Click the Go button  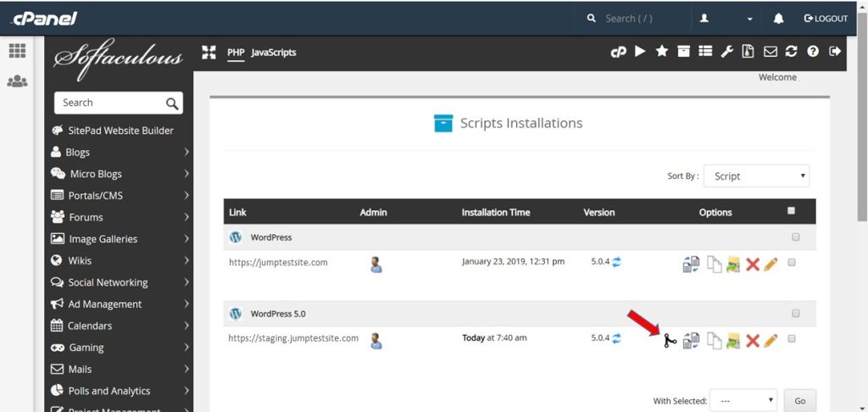pyautogui.click(x=800, y=400)
